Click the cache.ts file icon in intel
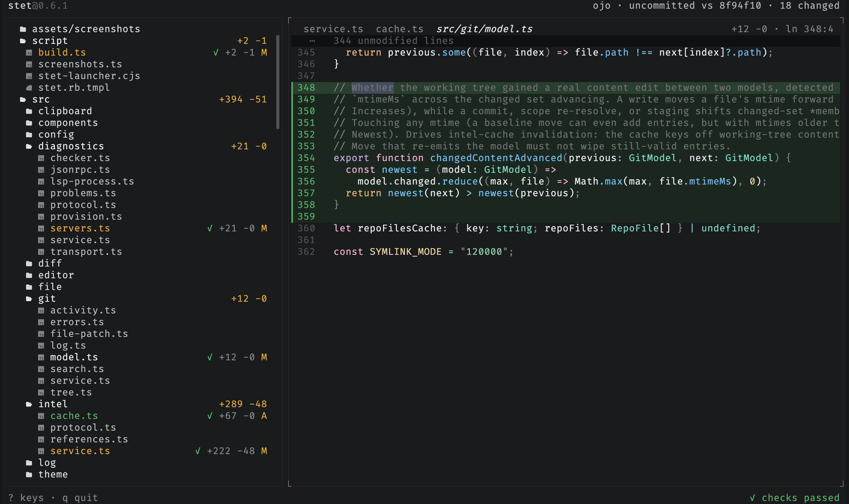The height and width of the screenshot is (504, 849). (x=41, y=416)
